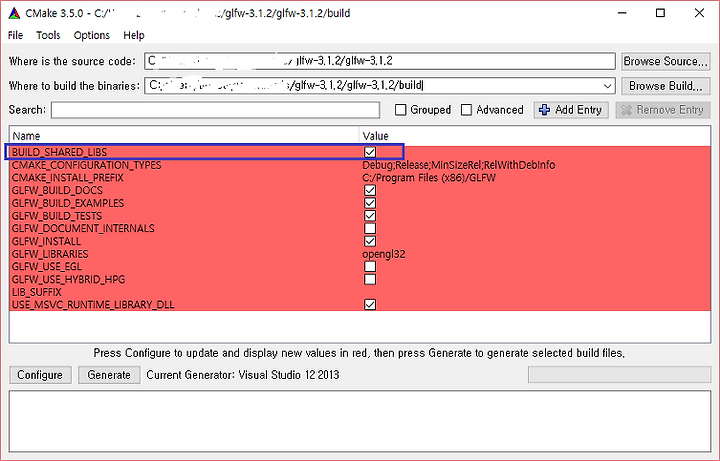720x461 pixels.
Task: Select the BUILD_SHARED_LIBS entry name
Action: (x=59, y=152)
